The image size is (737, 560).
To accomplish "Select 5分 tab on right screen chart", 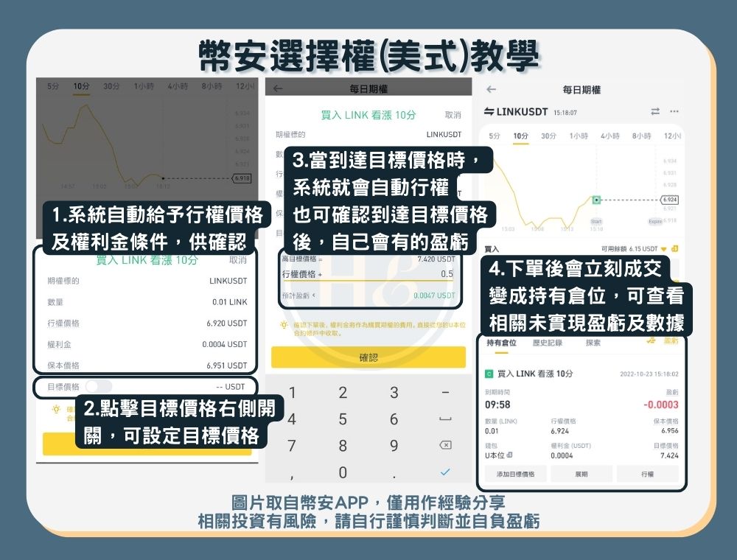I will (495, 136).
